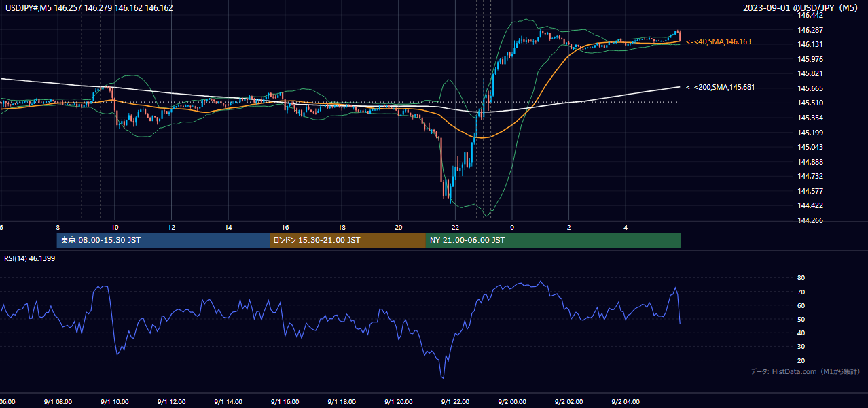Click hour tick '14' under the price chart

[x=228, y=228]
